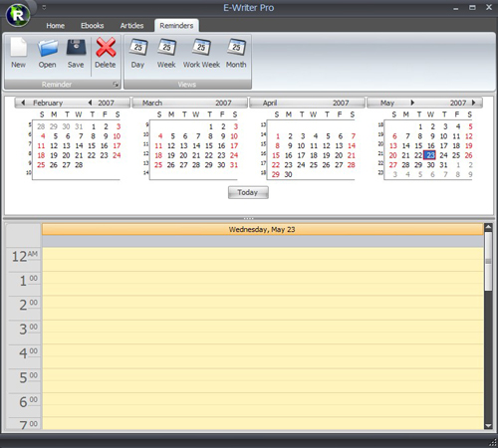Select March 1 in the March calendar

tap(211, 126)
